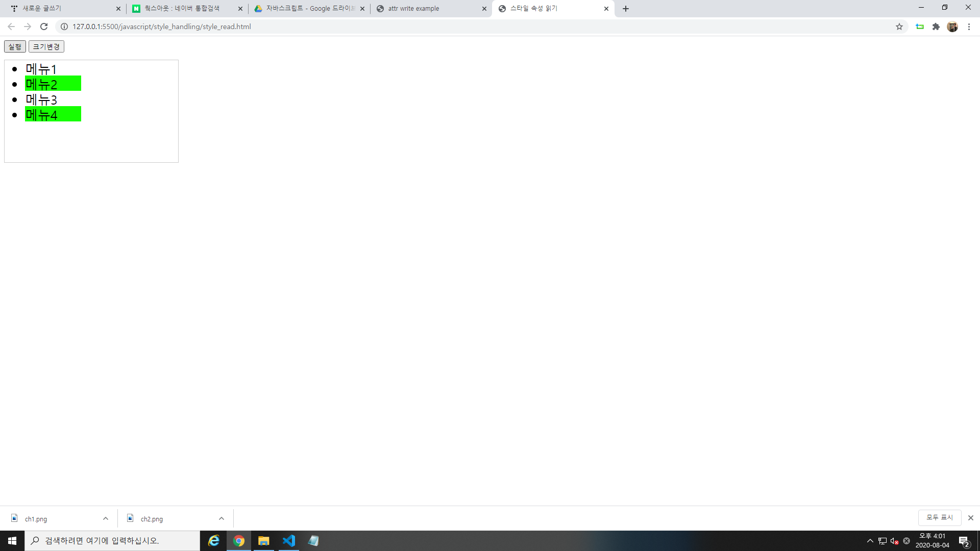Viewport: 980px width, 551px height.
Task: Bookmark this page with star icon
Action: 899,27
